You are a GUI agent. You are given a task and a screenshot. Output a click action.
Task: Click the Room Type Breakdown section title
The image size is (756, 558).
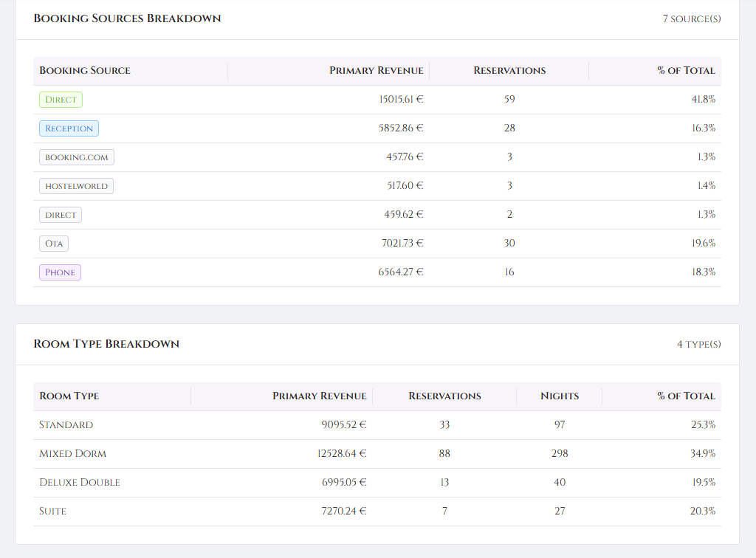click(x=105, y=344)
